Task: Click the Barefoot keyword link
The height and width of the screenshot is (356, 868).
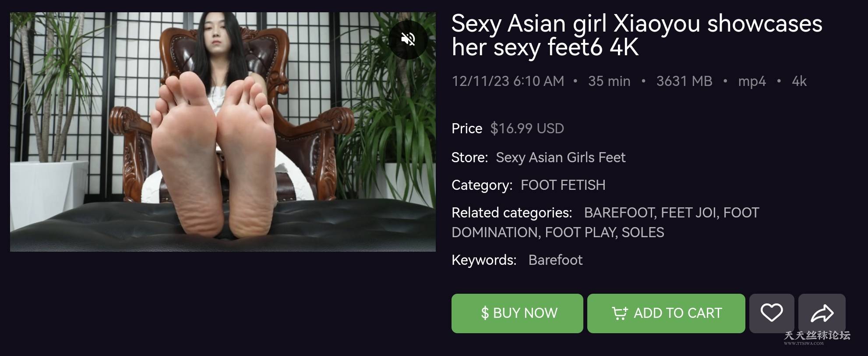Action: tap(555, 260)
